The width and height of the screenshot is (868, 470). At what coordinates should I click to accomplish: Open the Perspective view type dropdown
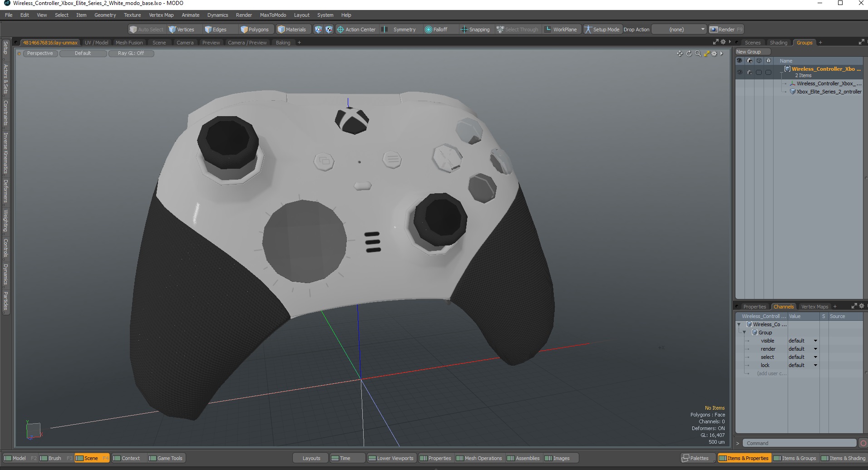click(40, 54)
